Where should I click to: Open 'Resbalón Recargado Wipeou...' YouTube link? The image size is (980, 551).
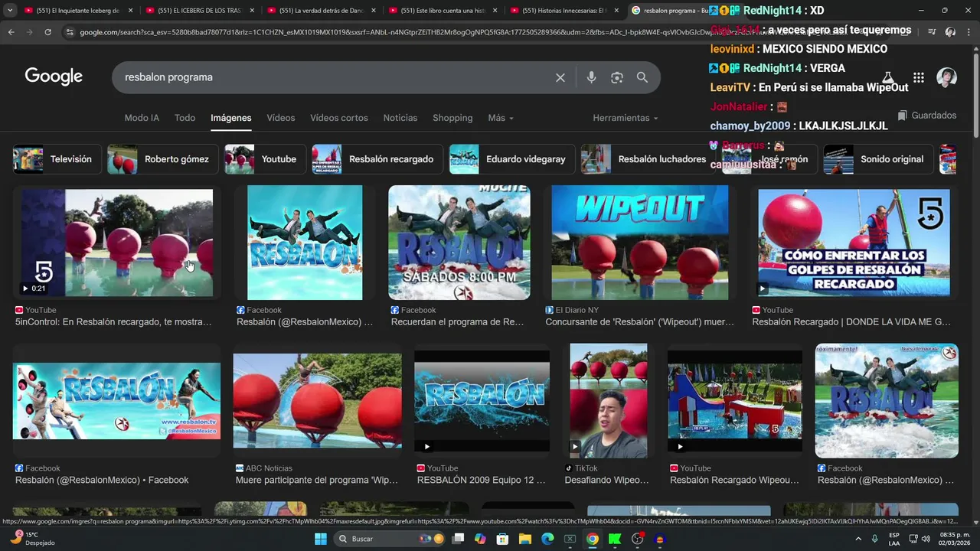tap(734, 480)
